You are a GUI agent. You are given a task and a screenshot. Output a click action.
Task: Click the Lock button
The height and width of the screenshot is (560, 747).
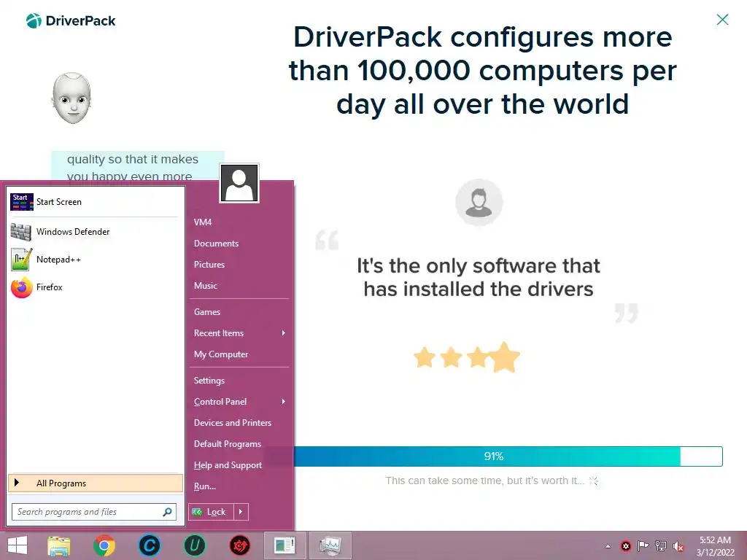point(211,512)
